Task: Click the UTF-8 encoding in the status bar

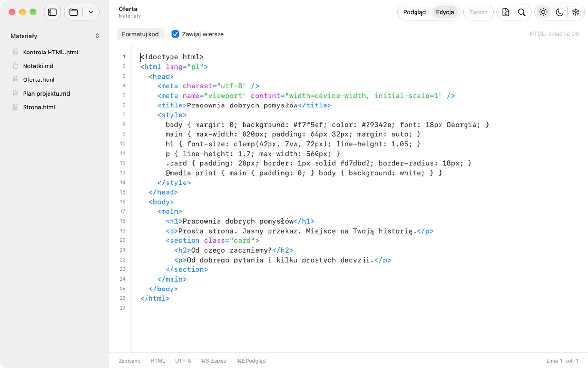Action: [183, 361]
